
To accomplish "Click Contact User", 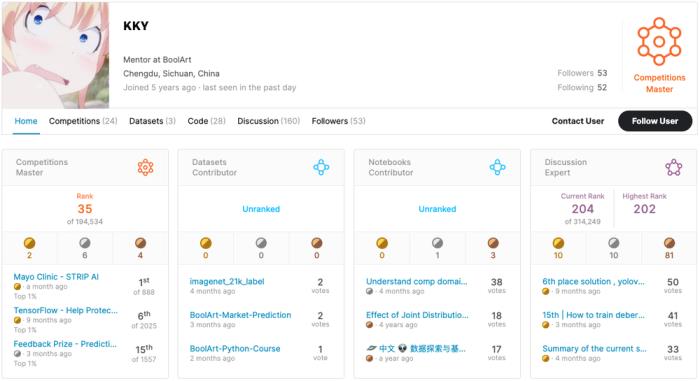I will tap(578, 121).
